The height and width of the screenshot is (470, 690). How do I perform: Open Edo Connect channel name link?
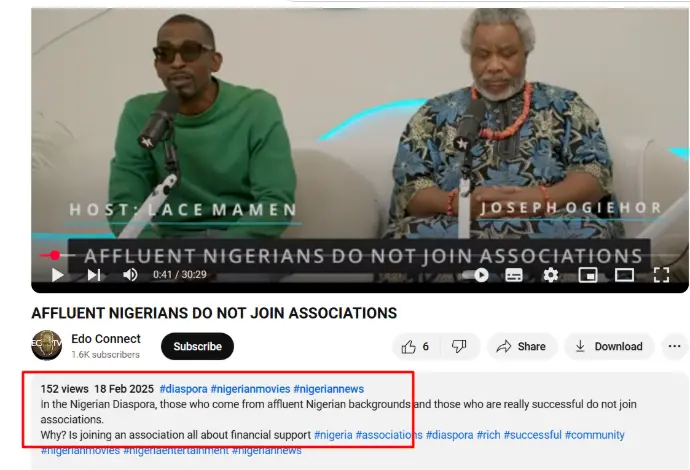(x=106, y=339)
